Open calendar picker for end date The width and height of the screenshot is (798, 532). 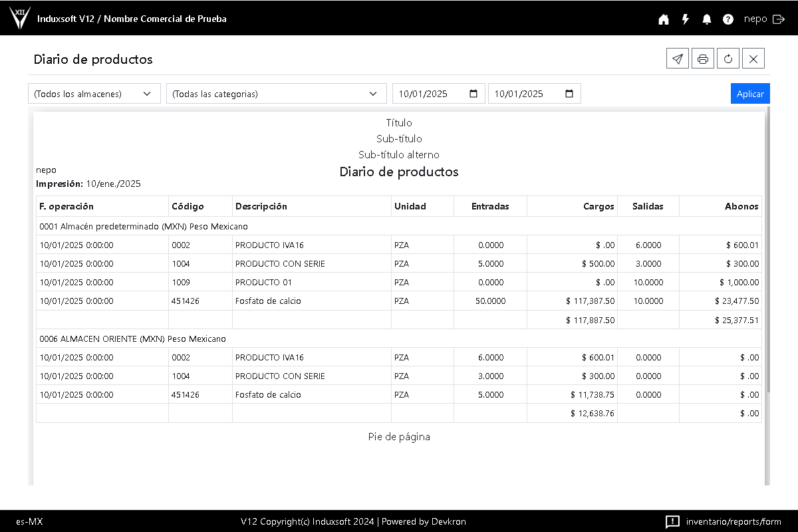(569, 94)
